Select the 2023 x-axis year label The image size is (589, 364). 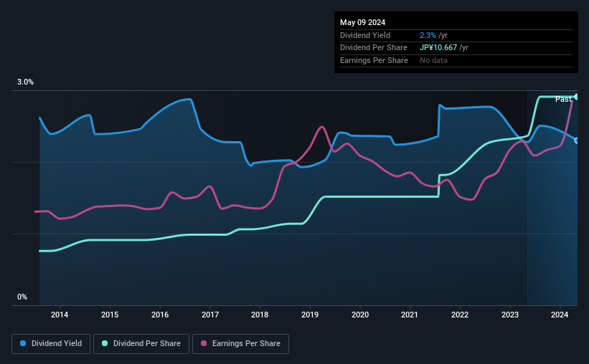510,315
